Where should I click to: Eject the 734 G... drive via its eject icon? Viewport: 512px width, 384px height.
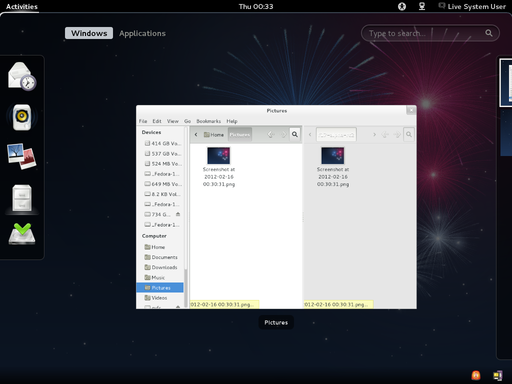click(x=178, y=214)
